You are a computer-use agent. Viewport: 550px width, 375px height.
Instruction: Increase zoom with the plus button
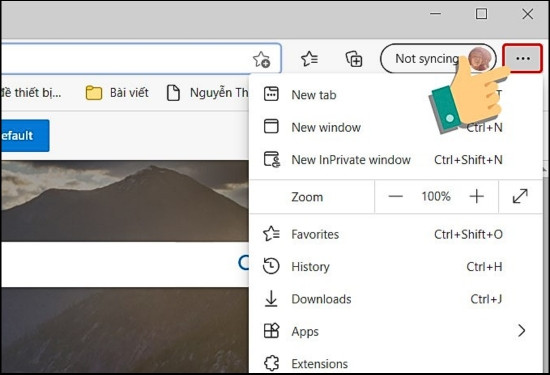pyautogui.click(x=476, y=196)
